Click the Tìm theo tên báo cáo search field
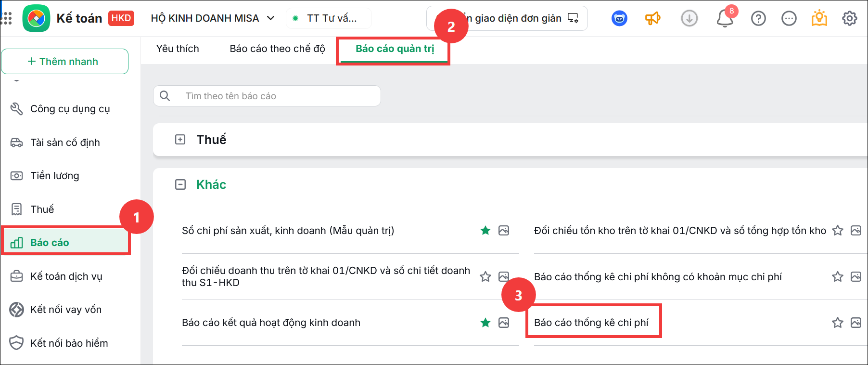 (267, 96)
